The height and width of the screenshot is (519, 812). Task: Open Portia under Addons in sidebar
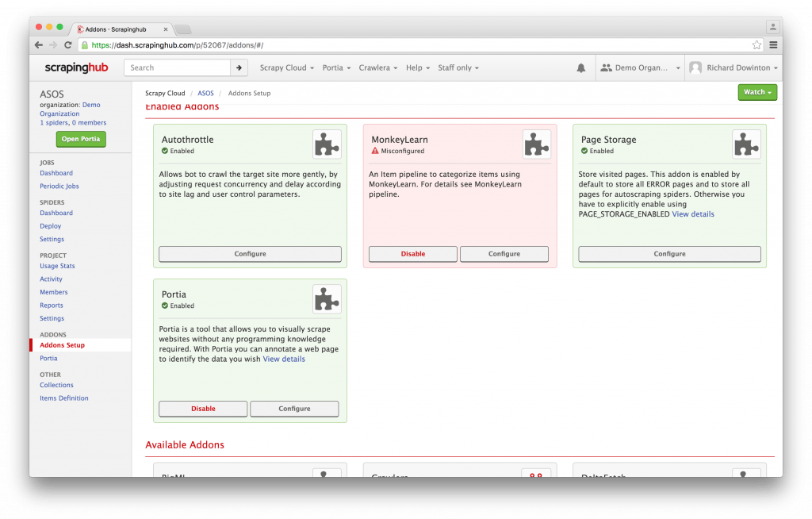point(48,358)
